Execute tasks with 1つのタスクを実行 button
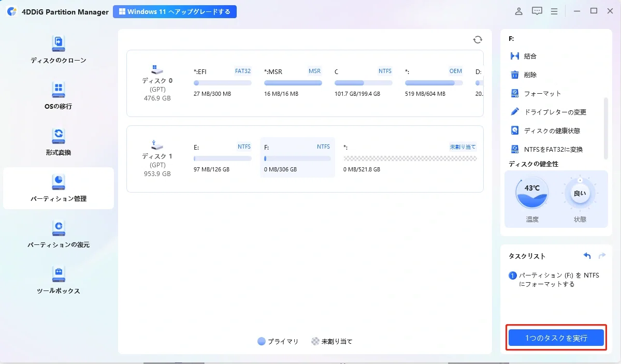This screenshot has height=364, width=621. pyautogui.click(x=556, y=338)
